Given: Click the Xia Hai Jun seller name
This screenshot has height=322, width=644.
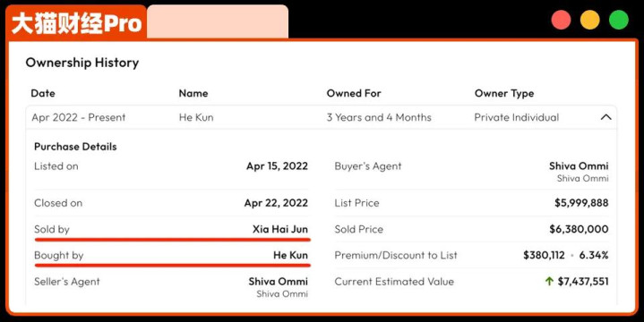Looking at the screenshot, I should click(280, 229).
